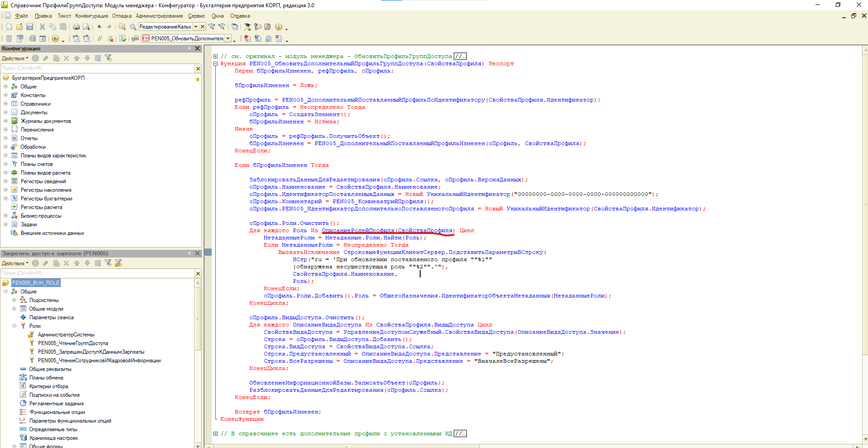Expand the Общие модули node in extension tree
Image resolution: width=868 pixels, height=448 pixels.
[x=14, y=309]
